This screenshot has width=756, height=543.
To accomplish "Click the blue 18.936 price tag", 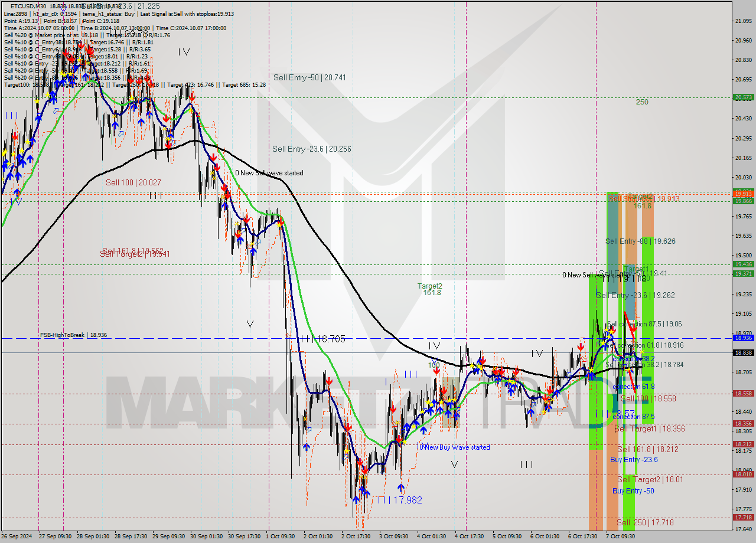I will 743,338.
